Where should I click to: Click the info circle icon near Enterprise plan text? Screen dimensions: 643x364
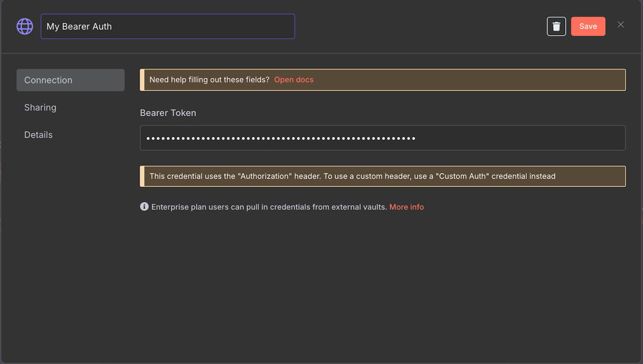coord(144,206)
